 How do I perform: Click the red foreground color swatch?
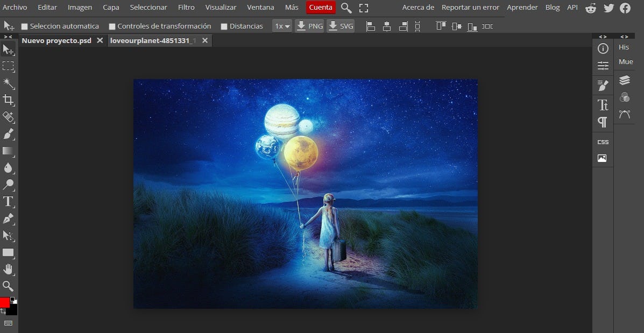pos(4,302)
